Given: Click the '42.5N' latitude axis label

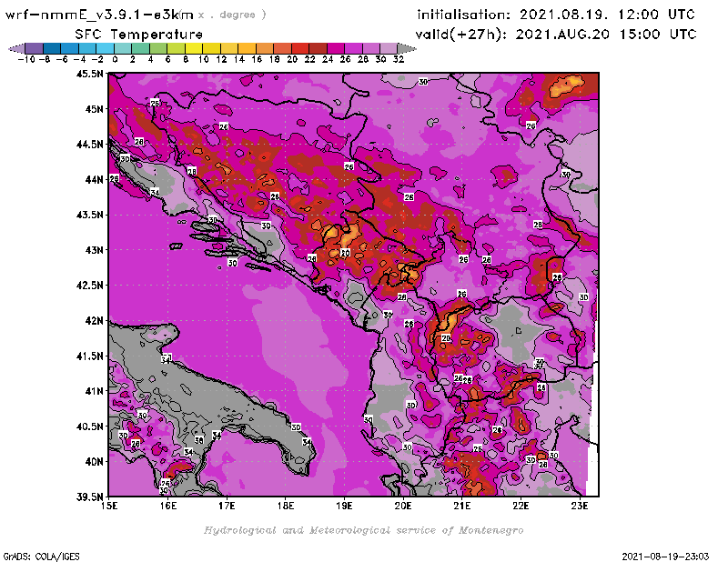Looking at the screenshot, I should pyautogui.click(x=89, y=286).
